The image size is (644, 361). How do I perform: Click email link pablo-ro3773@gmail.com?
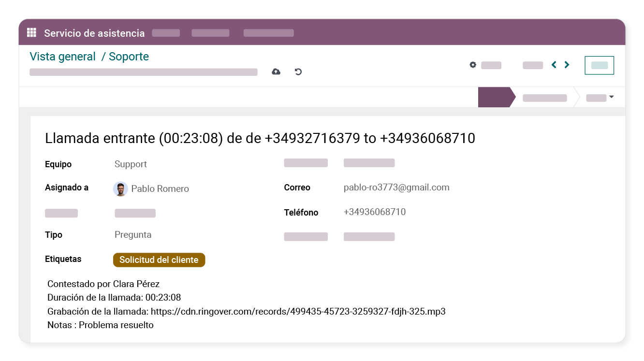396,187
